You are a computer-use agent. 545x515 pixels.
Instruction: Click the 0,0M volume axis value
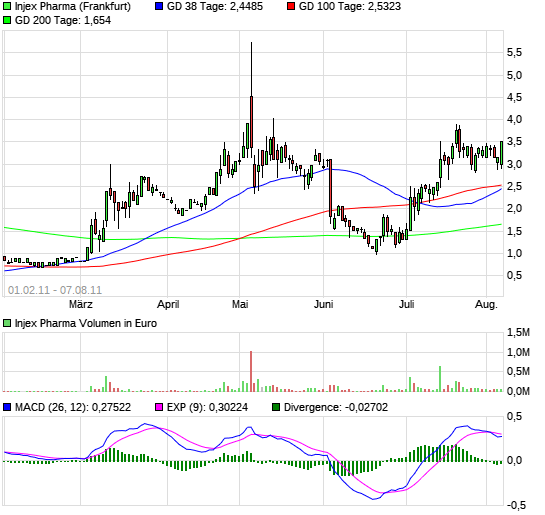518,391
